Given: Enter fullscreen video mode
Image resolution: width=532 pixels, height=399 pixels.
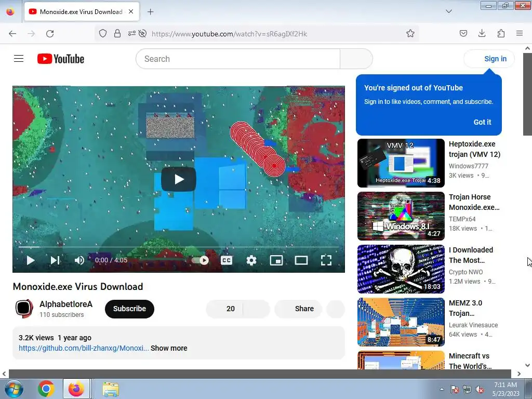Looking at the screenshot, I should click(326, 260).
